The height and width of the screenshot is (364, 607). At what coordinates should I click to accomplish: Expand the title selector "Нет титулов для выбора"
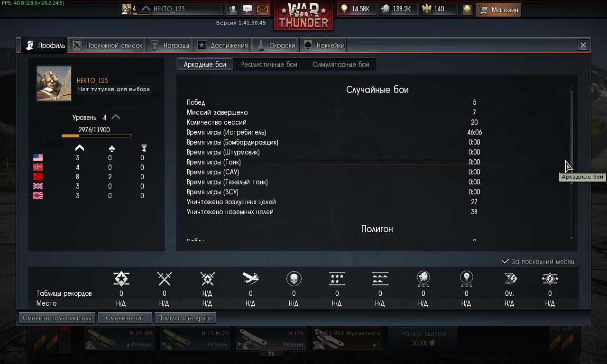pyautogui.click(x=114, y=89)
